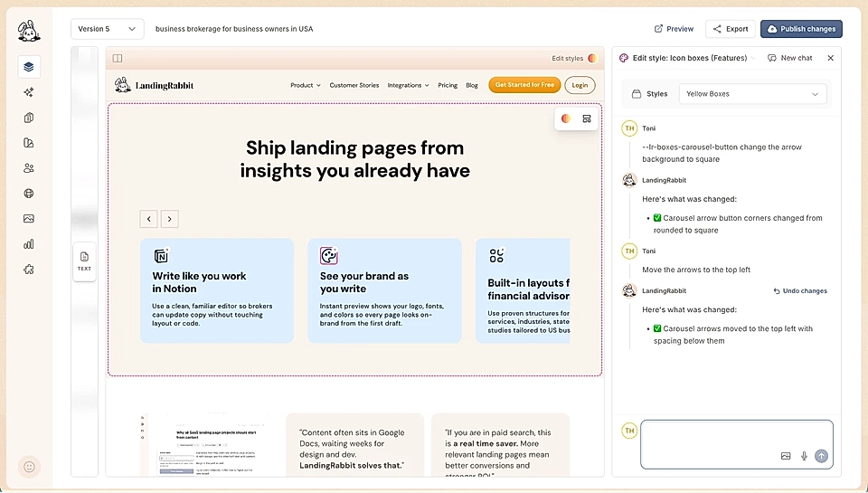Click the Edit styles color swatch
Viewport: 868px width, 493px height.
[592, 58]
